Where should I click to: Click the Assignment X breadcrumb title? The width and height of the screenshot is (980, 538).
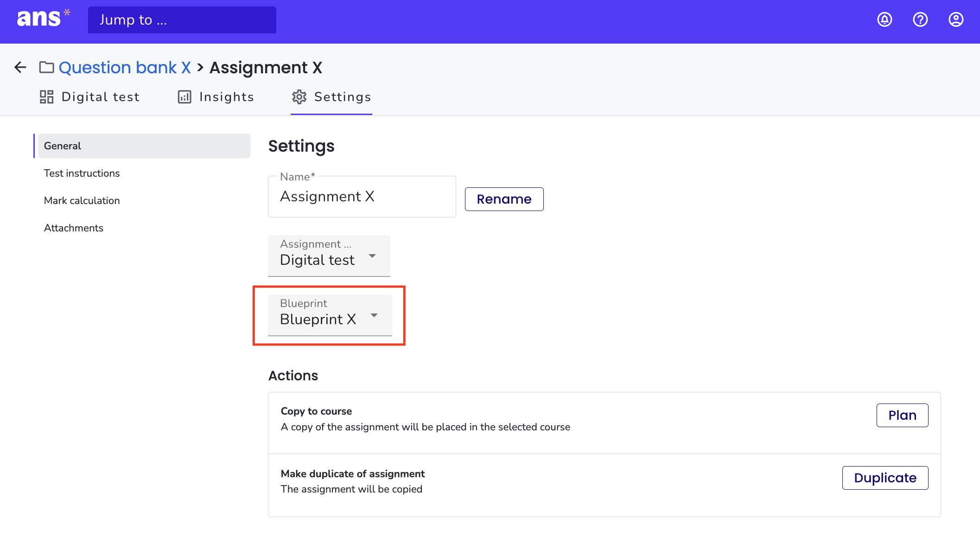[x=266, y=67]
